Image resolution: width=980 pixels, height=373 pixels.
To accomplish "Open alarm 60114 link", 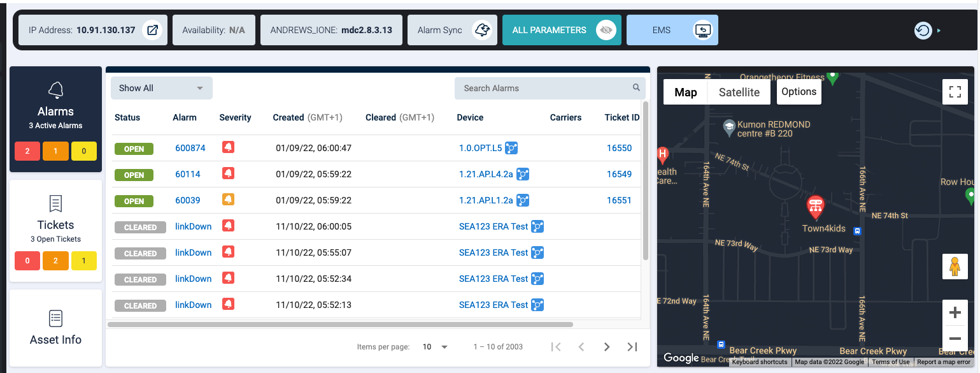I will pos(188,174).
